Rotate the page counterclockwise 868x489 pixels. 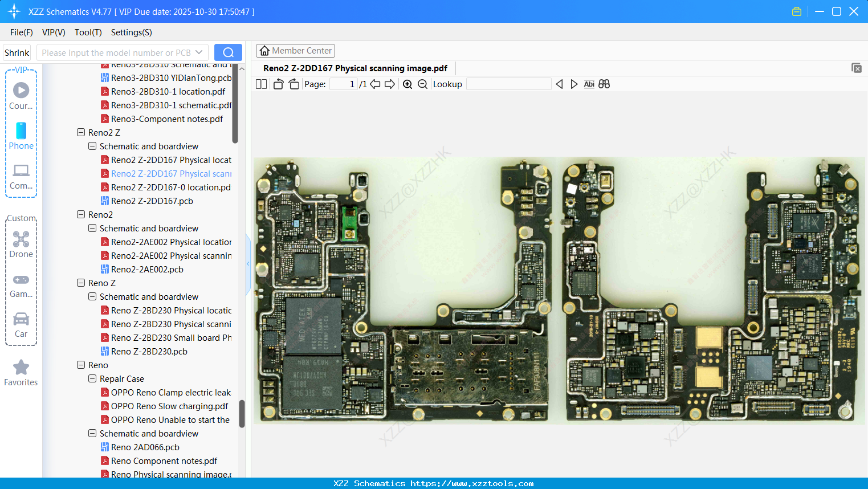point(278,84)
